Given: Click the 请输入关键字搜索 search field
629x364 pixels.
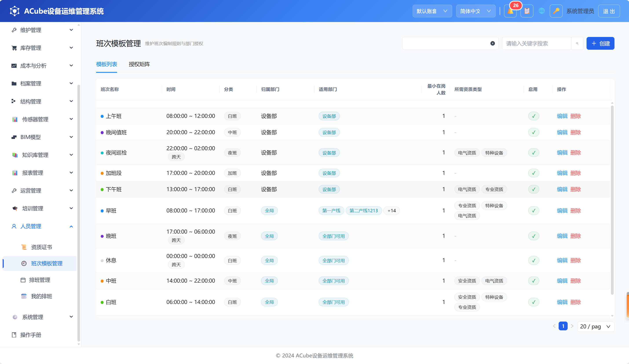Looking at the screenshot, I should click(x=537, y=44).
